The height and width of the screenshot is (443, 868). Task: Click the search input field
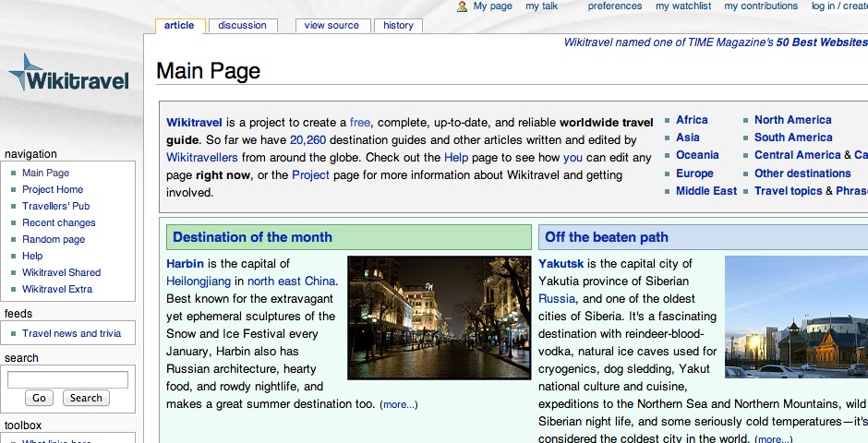click(x=67, y=379)
